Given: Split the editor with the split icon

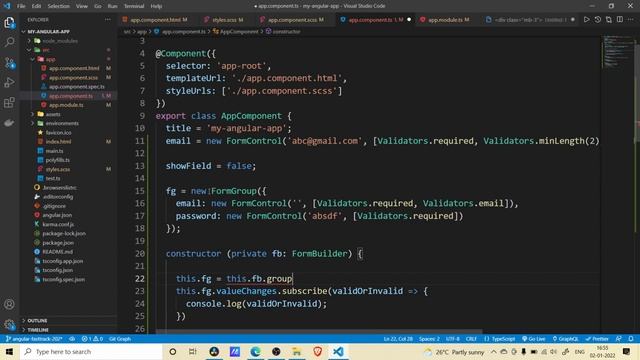Looking at the screenshot, I should point(620,20).
